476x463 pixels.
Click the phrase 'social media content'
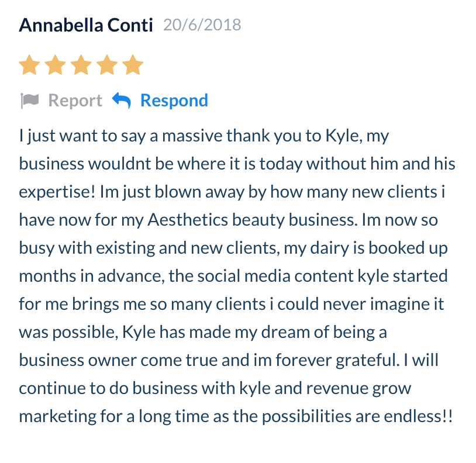pyautogui.click(x=275, y=276)
